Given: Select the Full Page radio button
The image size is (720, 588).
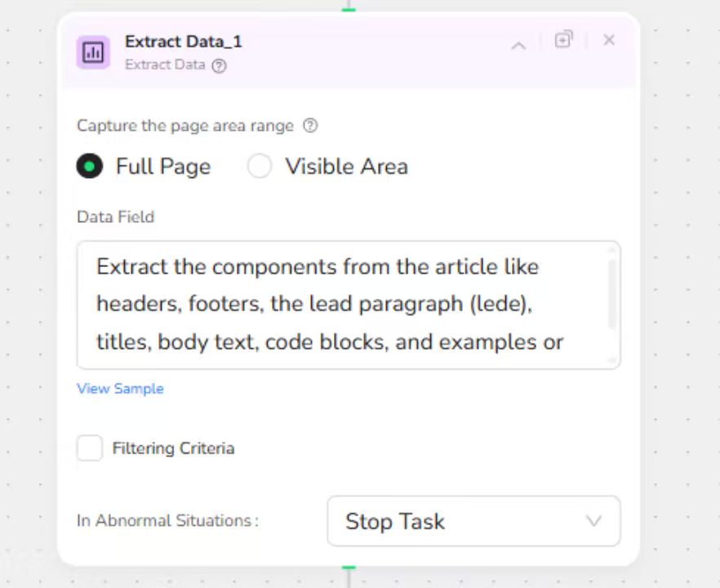Looking at the screenshot, I should click(90, 167).
